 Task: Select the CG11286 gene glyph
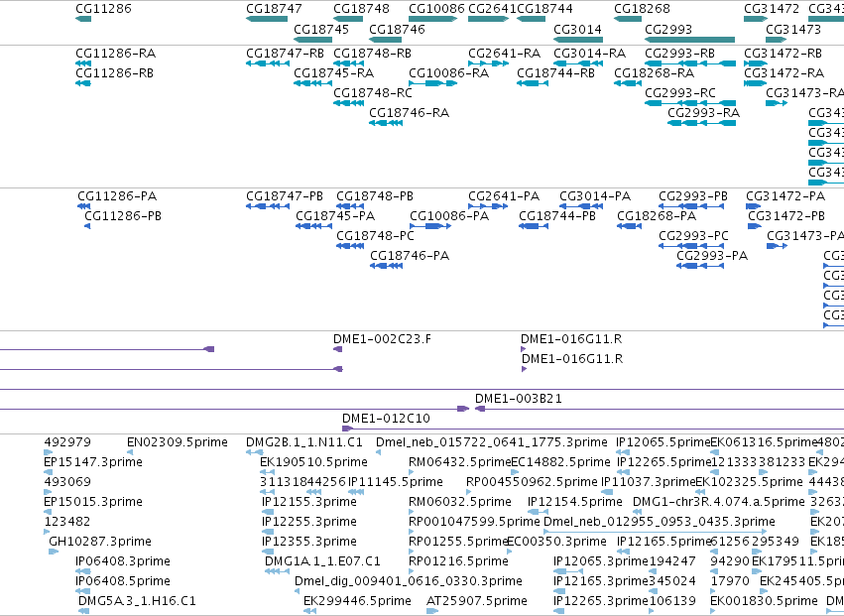pyautogui.click(x=83, y=19)
